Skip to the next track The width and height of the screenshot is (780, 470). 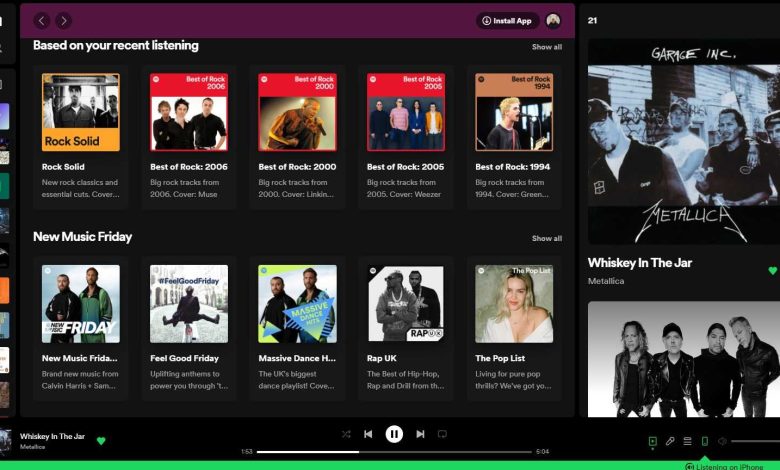(420, 434)
